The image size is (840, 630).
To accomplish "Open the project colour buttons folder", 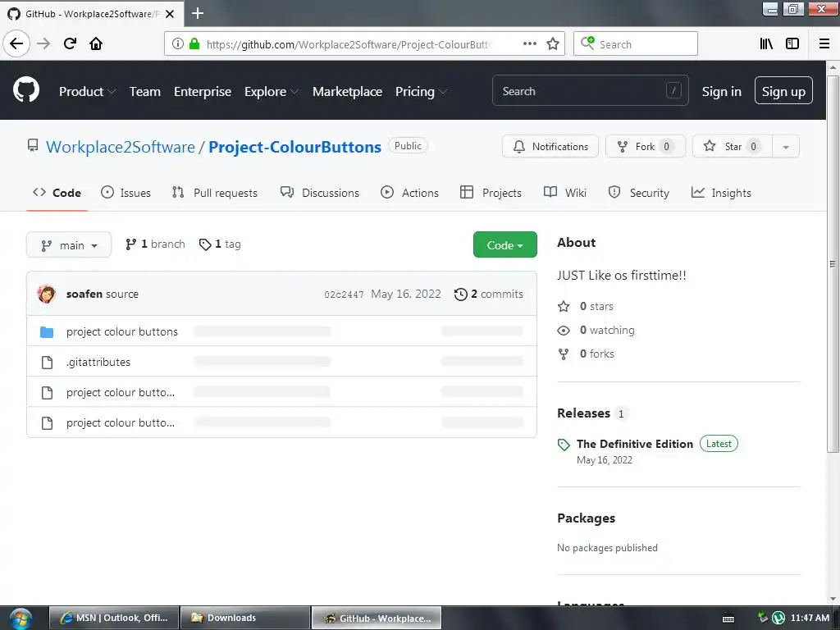I will (122, 332).
